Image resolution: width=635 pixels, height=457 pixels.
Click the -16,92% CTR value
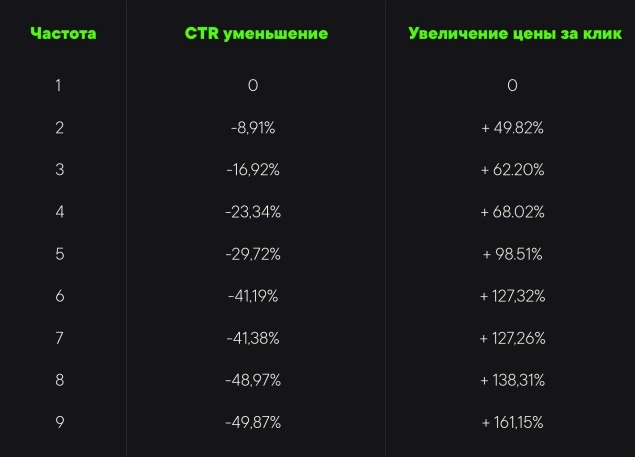point(253,170)
